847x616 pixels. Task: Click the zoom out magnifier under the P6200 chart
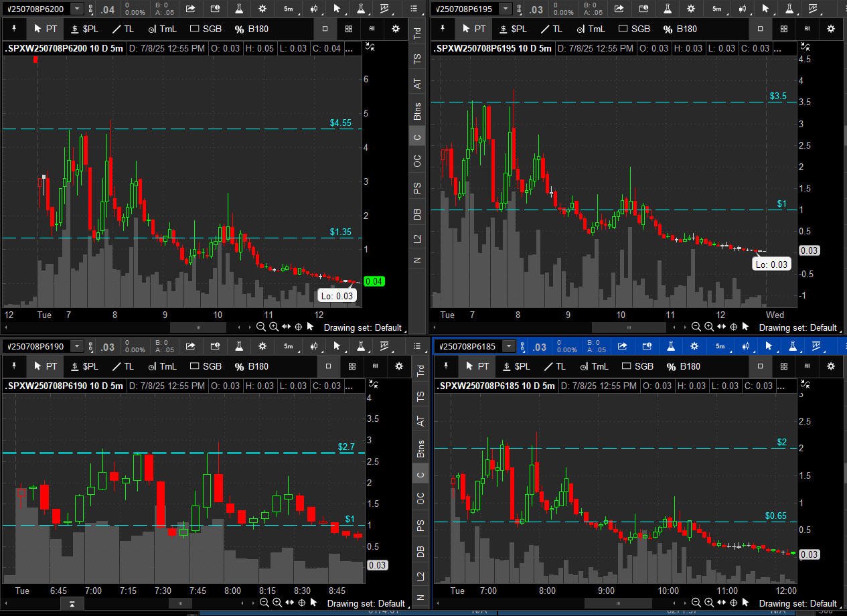pos(261,327)
